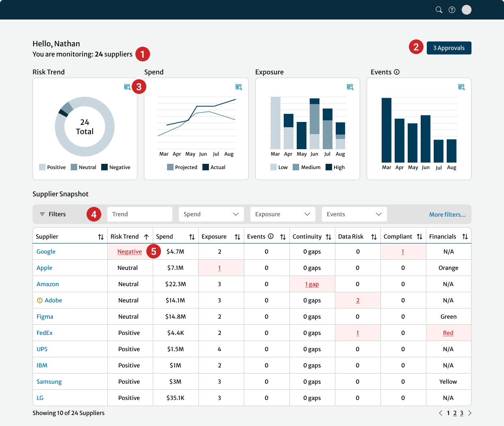Open the Exposure chart zoom icon

coord(350,87)
